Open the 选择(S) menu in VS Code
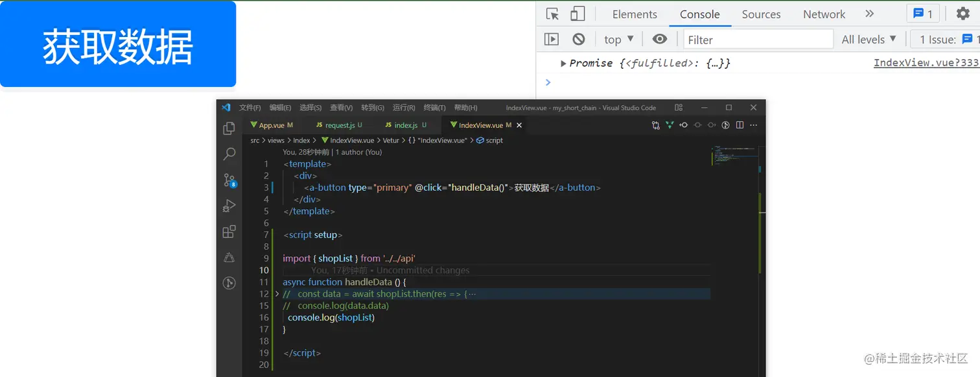Screen dimensions: 980x377 pyautogui.click(x=311, y=108)
